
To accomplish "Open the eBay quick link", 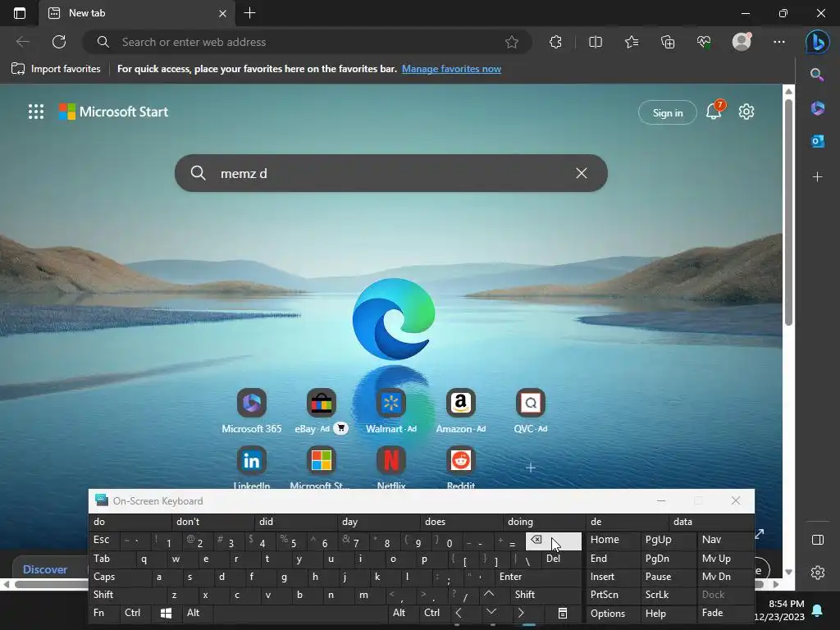I will point(321,411).
